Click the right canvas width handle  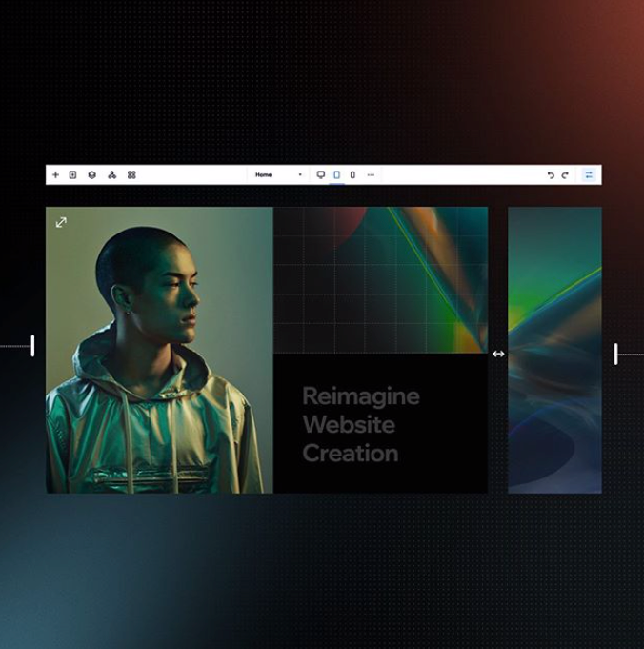(615, 354)
